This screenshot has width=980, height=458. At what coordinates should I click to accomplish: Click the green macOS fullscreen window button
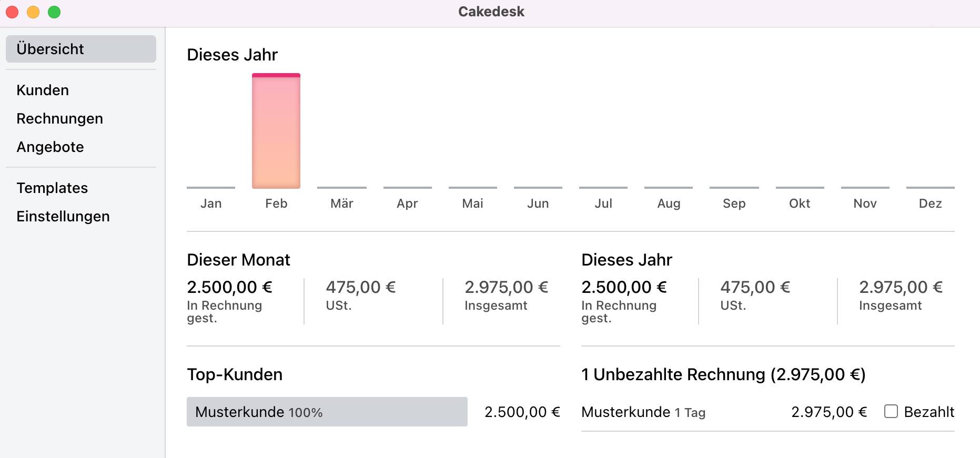click(x=54, y=12)
